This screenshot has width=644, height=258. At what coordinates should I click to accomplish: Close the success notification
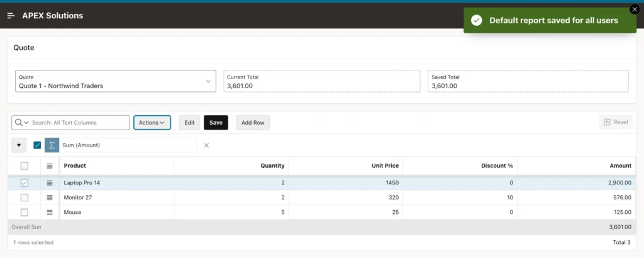[x=635, y=9]
